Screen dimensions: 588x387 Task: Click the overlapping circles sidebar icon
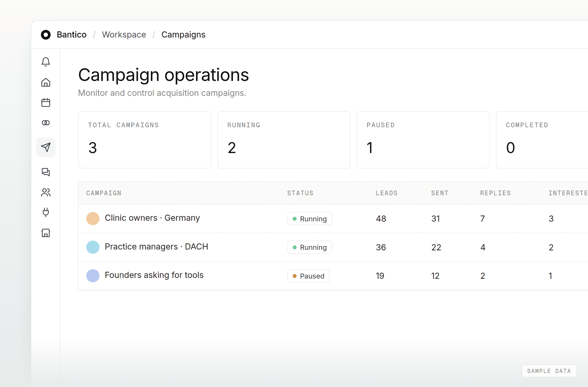[x=46, y=123]
